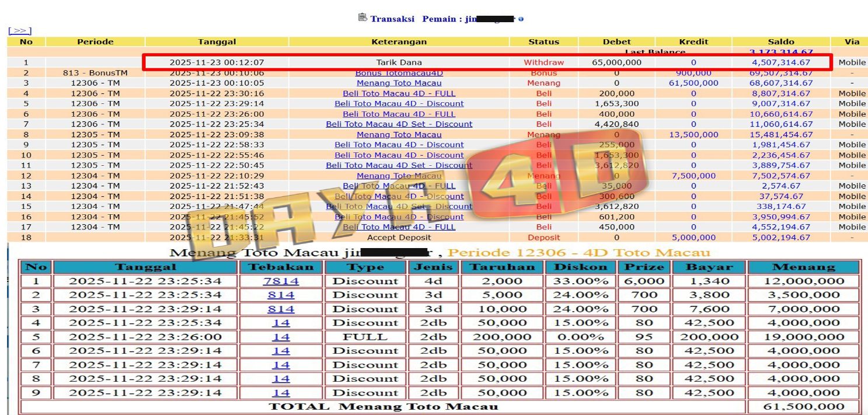The width and height of the screenshot is (868, 415).
Task: Click 14 Tebakan link in FULL type row
Action: (x=281, y=337)
